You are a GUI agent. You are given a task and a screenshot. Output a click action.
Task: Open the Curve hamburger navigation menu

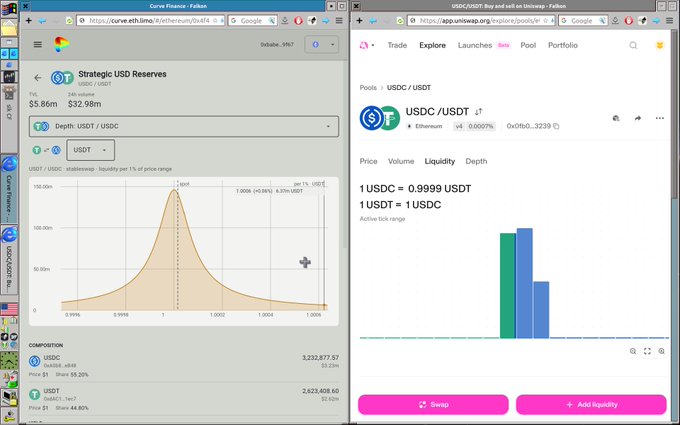pyautogui.click(x=38, y=44)
